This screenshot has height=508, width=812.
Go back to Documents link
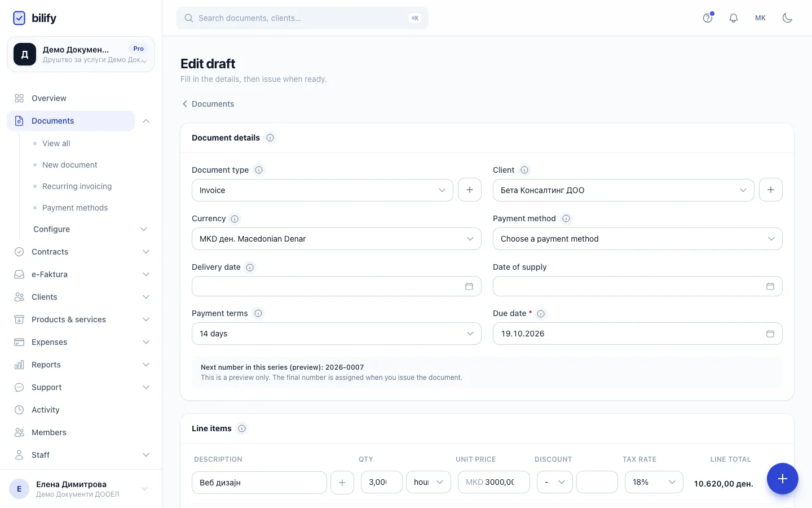click(x=208, y=104)
